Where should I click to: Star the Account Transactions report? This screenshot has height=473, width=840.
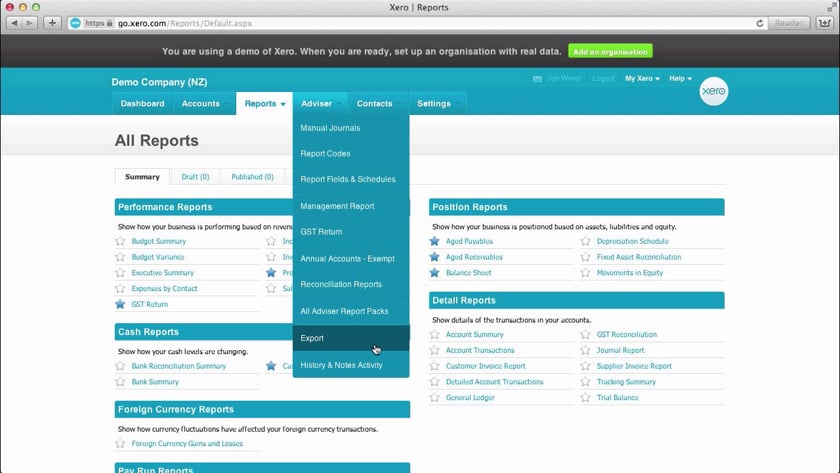(434, 350)
